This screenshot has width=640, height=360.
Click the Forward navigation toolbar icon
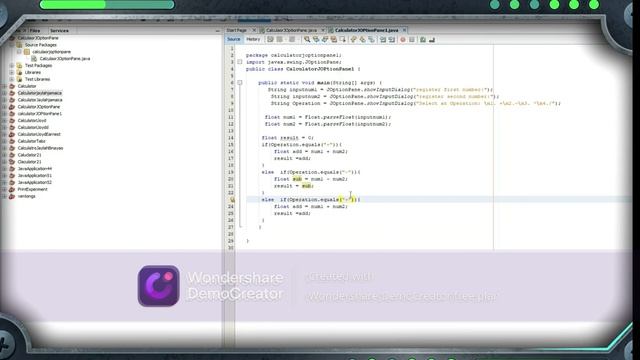click(x=292, y=40)
